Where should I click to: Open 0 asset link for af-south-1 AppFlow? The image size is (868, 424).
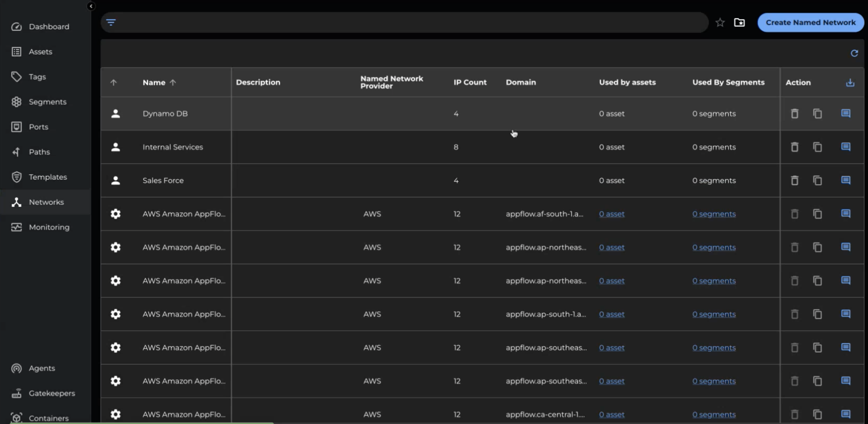[611, 214]
